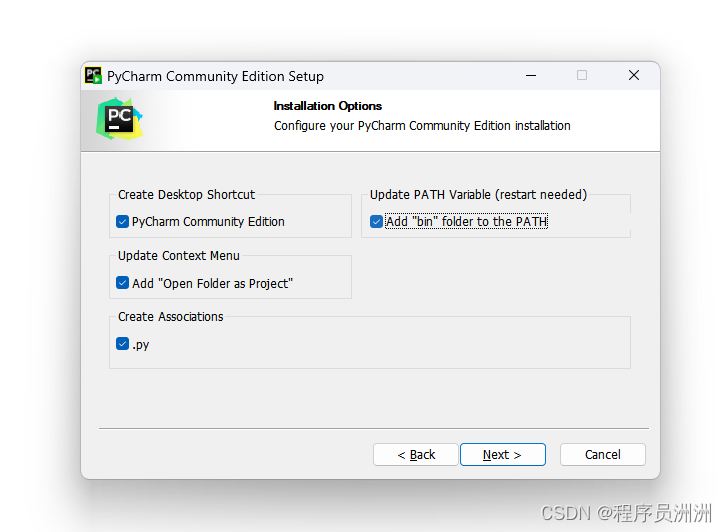Click the "PyCharm Community Edition Setup" title text
The image size is (727, 532).
216,77
